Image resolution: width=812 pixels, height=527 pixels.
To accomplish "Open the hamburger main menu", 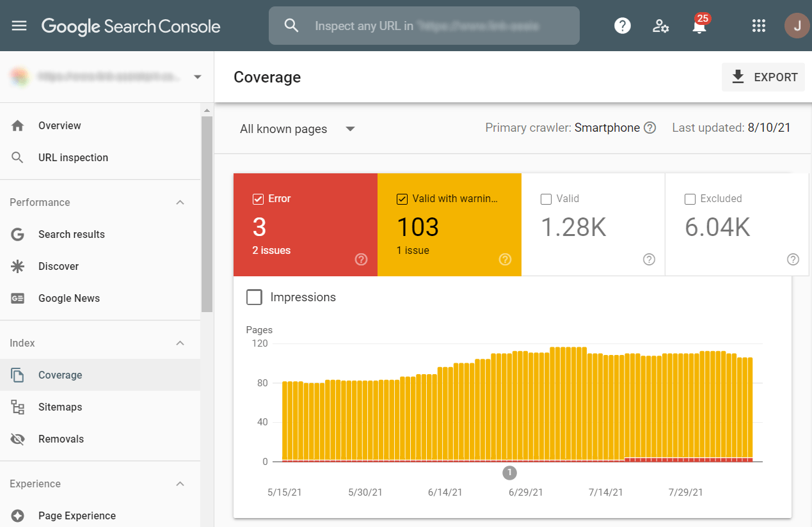I will coord(19,26).
